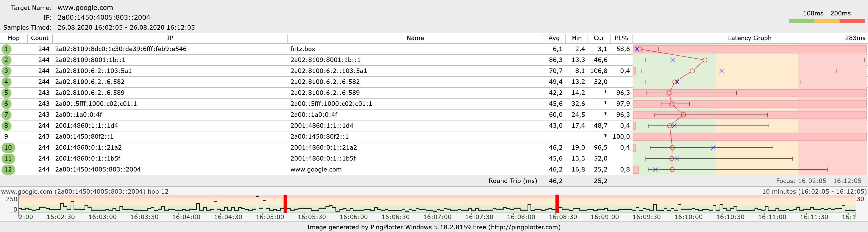Viewport: 868px width, 232px height.
Task: Click the IP column header
Action: [x=170, y=38]
